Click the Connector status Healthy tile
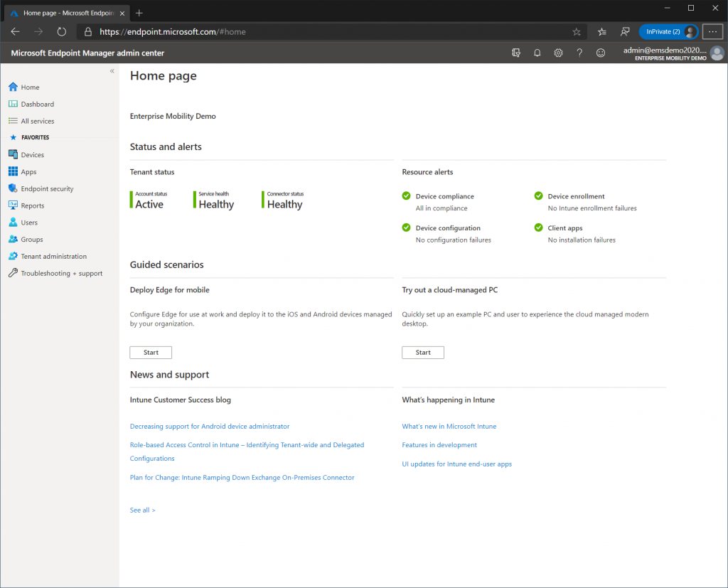The image size is (728, 588). click(283, 201)
